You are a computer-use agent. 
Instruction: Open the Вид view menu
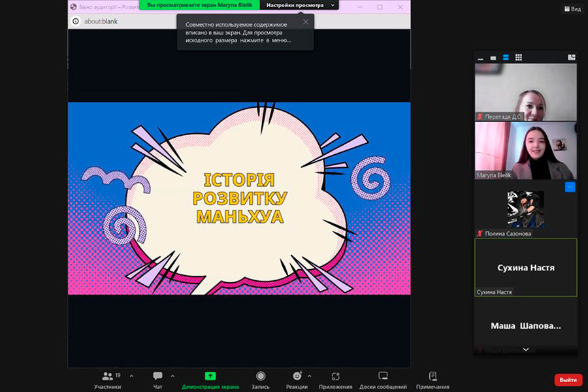tap(572, 9)
